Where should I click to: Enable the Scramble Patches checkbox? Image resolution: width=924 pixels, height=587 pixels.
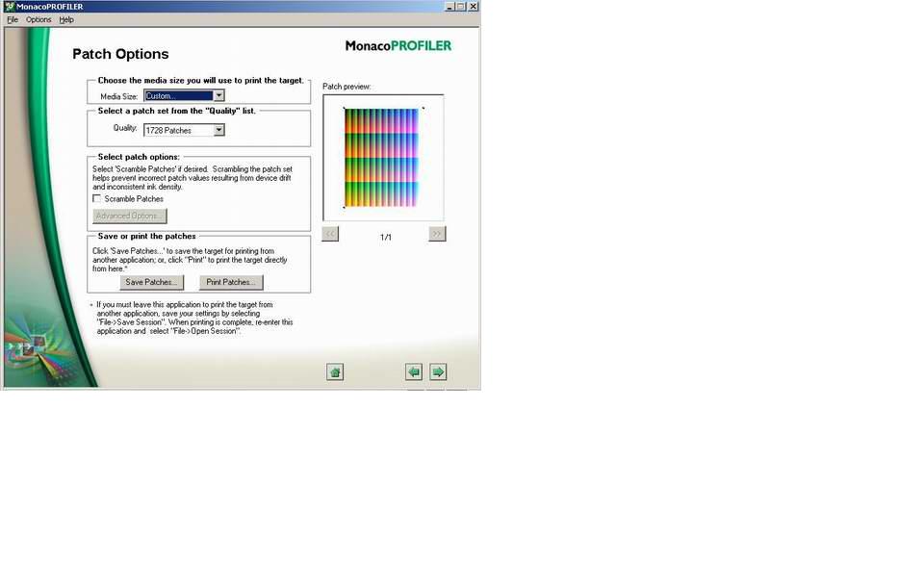click(96, 198)
